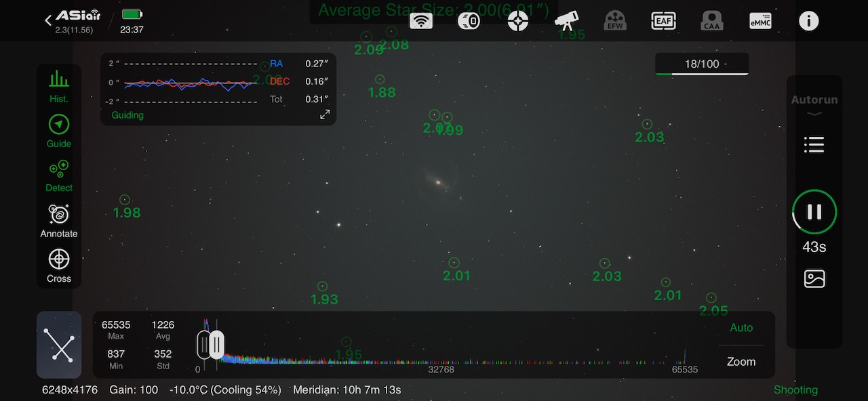The image size is (868, 401).
Task: Click the Gain: 100 status text
Action: click(134, 390)
